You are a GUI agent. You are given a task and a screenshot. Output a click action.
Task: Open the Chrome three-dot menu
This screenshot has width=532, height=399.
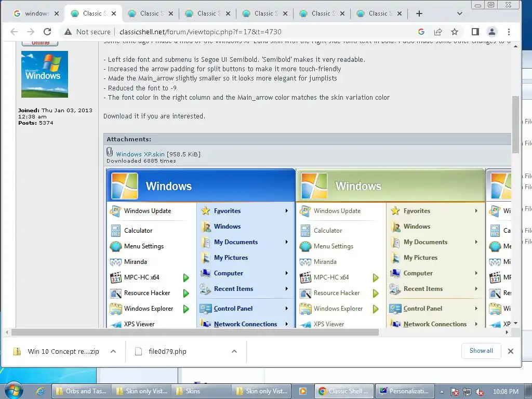(x=509, y=32)
